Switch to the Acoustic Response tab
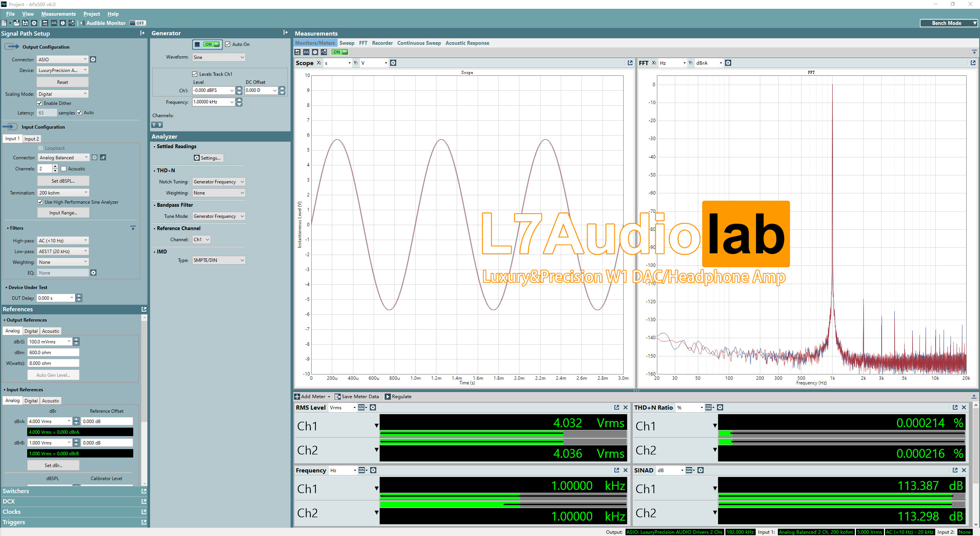This screenshot has width=980, height=536. (467, 43)
